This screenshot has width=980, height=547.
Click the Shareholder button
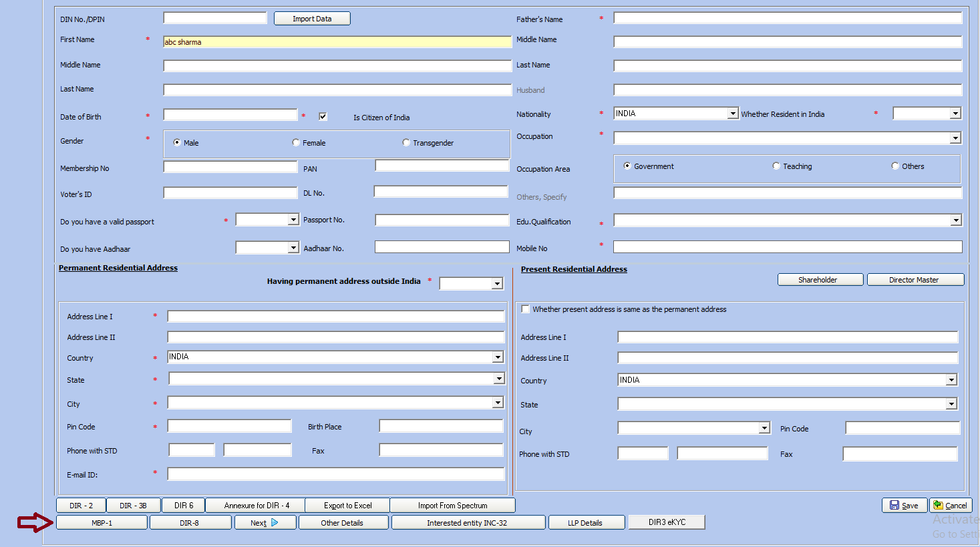(x=820, y=280)
